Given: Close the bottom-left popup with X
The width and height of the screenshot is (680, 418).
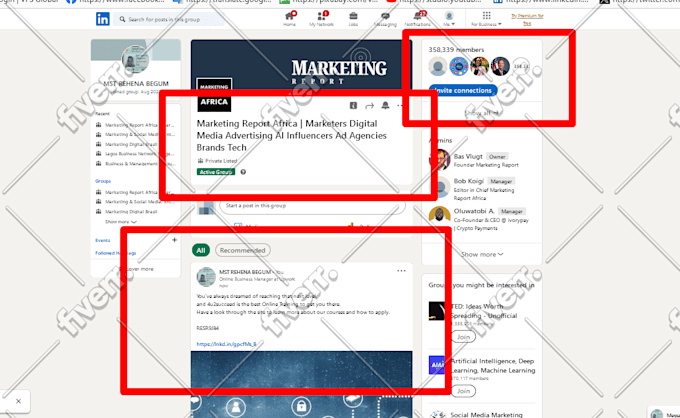Looking at the screenshot, I should (18, 401).
